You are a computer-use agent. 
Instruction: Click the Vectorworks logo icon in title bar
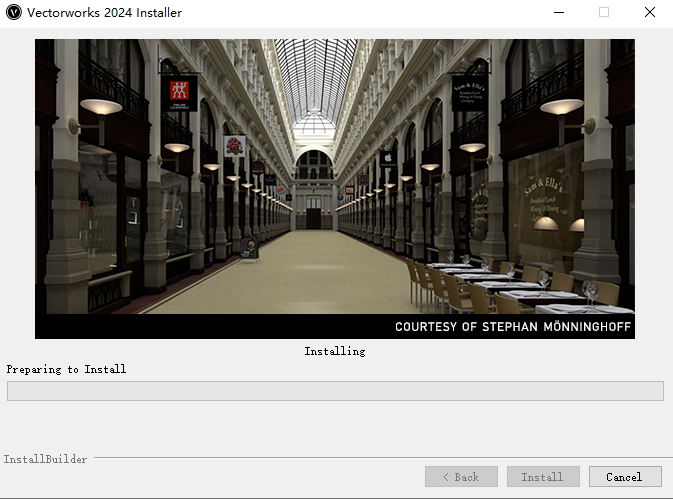(14, 12)
